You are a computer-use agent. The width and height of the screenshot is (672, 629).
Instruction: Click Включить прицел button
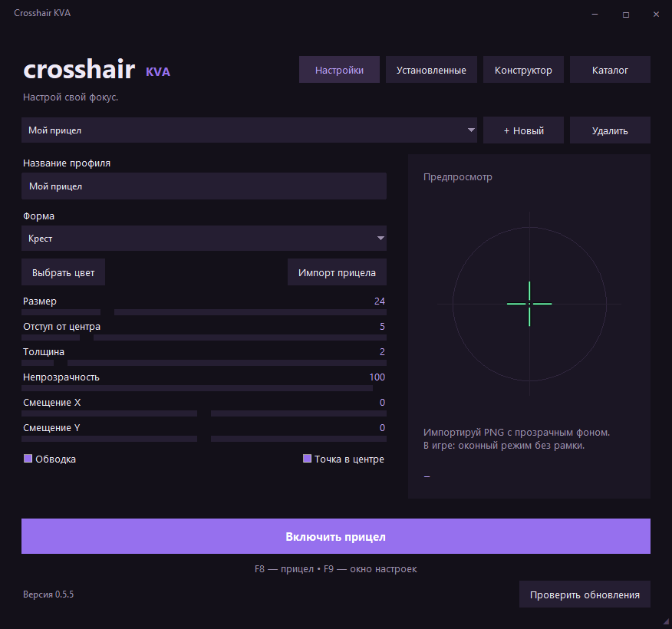tap(336, 536)
